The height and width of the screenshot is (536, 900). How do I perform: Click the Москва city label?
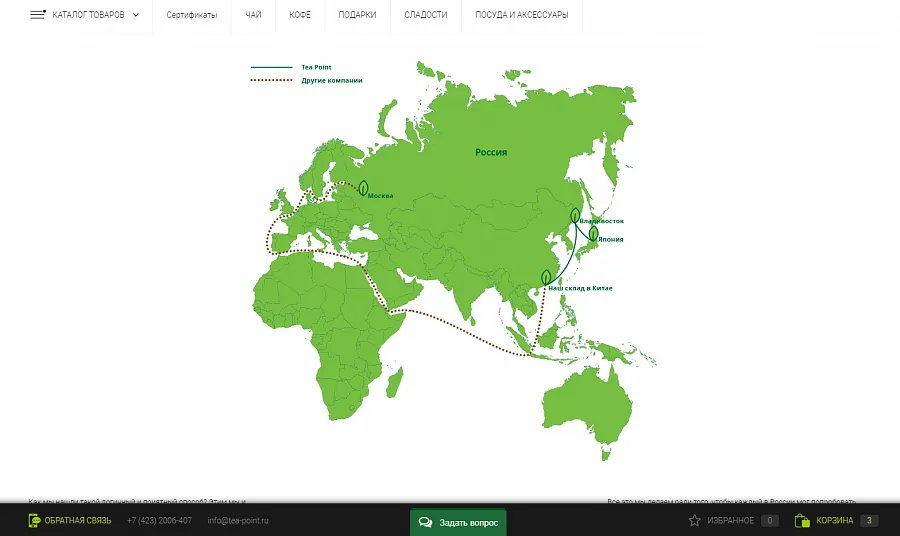(381, 196)
